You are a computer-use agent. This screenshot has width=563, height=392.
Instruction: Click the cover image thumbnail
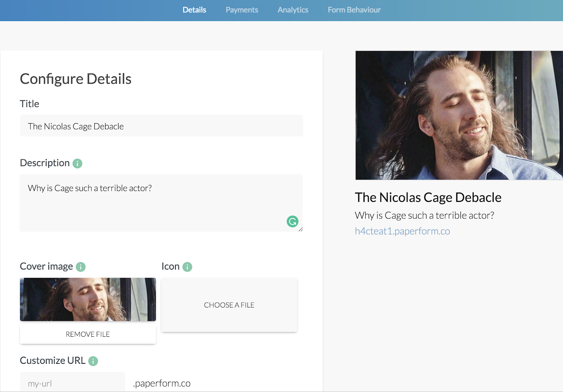(88, 299)
